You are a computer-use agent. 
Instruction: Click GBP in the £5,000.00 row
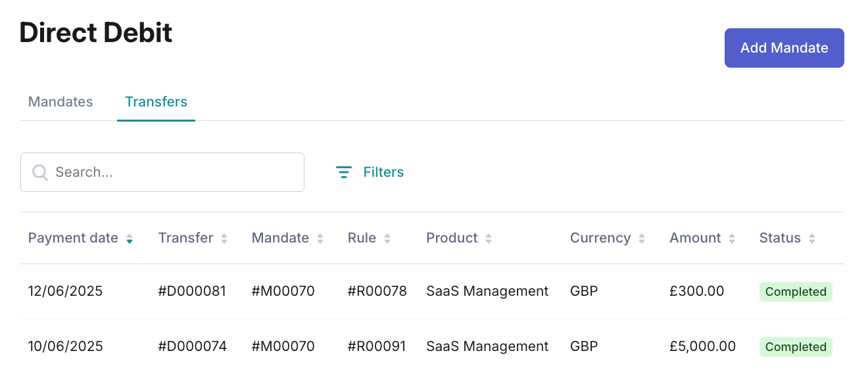584,346
